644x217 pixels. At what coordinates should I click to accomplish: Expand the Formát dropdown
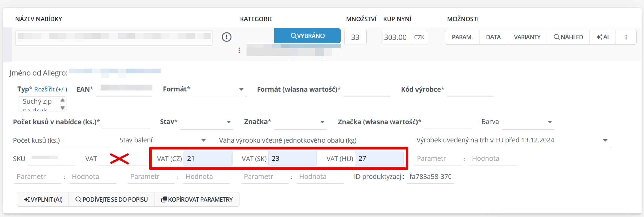click(x=219, y=89)
